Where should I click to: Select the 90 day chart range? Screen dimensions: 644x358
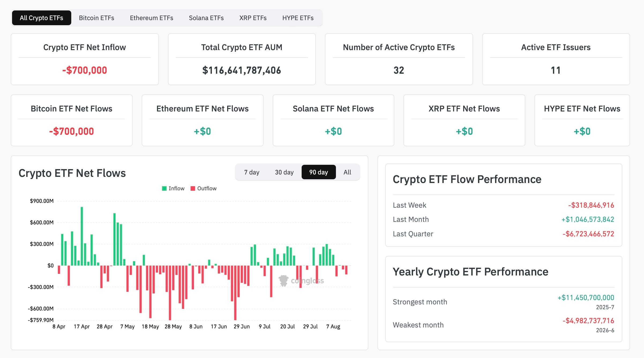(319, 172)
